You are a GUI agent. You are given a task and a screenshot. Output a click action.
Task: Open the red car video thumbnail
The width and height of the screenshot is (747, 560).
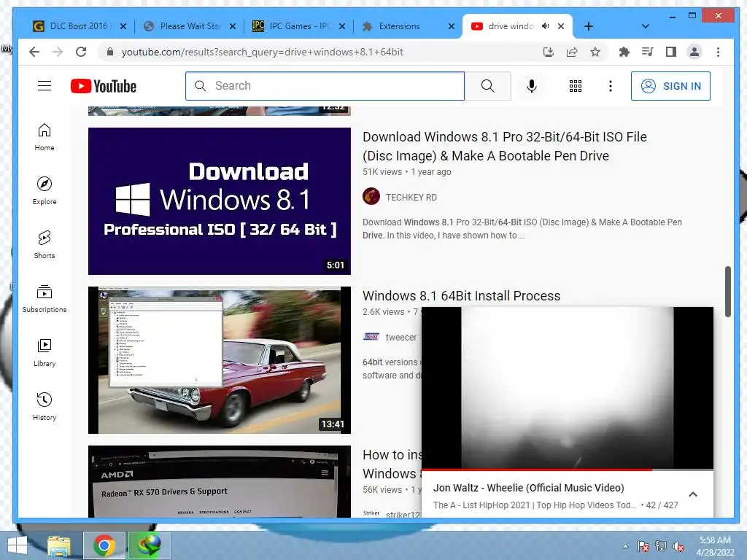pos(219,360)
